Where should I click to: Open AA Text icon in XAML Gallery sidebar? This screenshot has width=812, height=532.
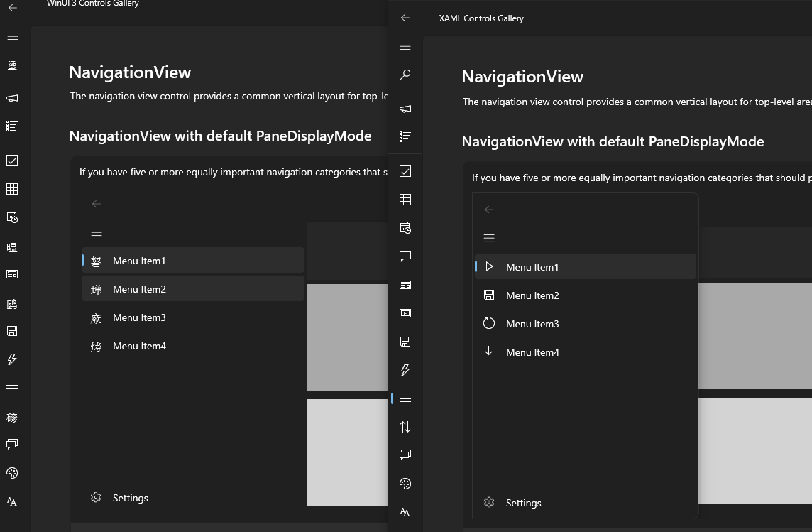click(x=405, y=512)
